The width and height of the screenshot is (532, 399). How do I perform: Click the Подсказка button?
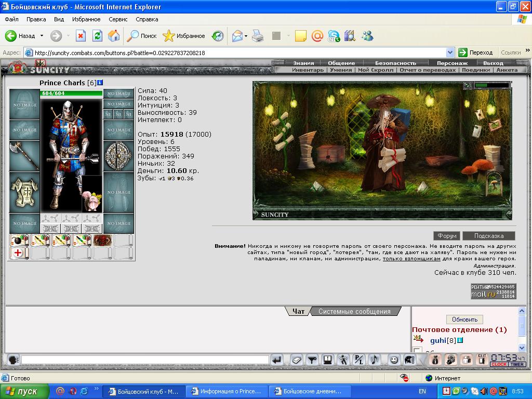pyautogui.click(x=489, y=236)
